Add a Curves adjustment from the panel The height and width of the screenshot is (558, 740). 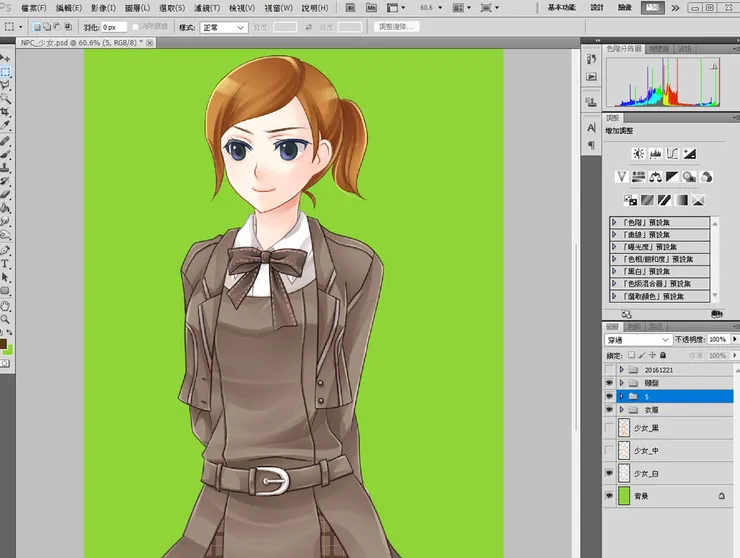coord(672,153)
